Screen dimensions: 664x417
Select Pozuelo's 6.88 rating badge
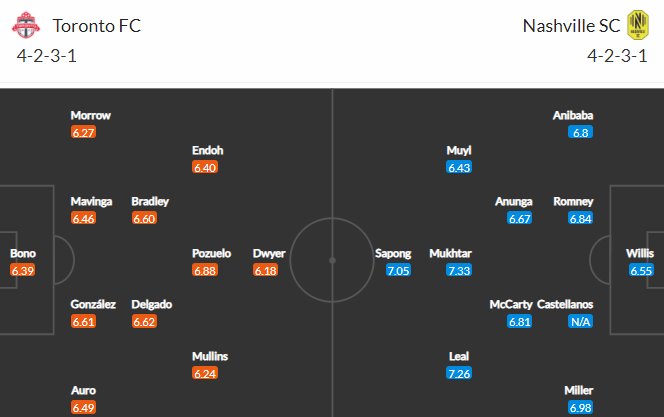click(x=205, y=270)
